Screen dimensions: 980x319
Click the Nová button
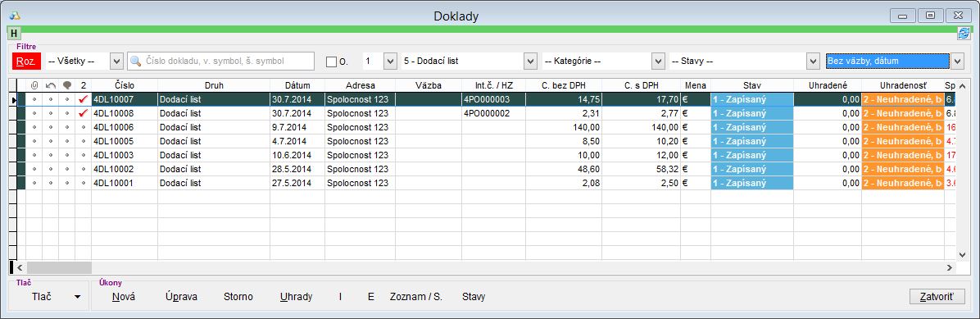click(x=124, y=297)
